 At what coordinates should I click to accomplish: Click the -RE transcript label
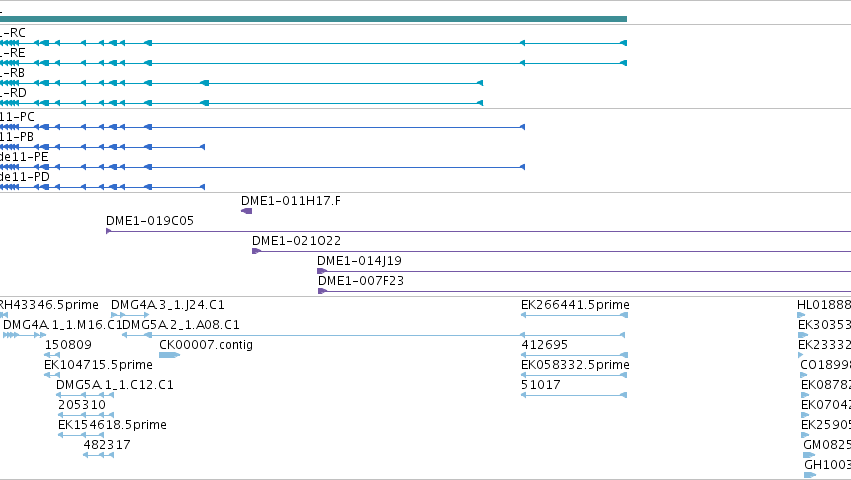click(13, 53)
